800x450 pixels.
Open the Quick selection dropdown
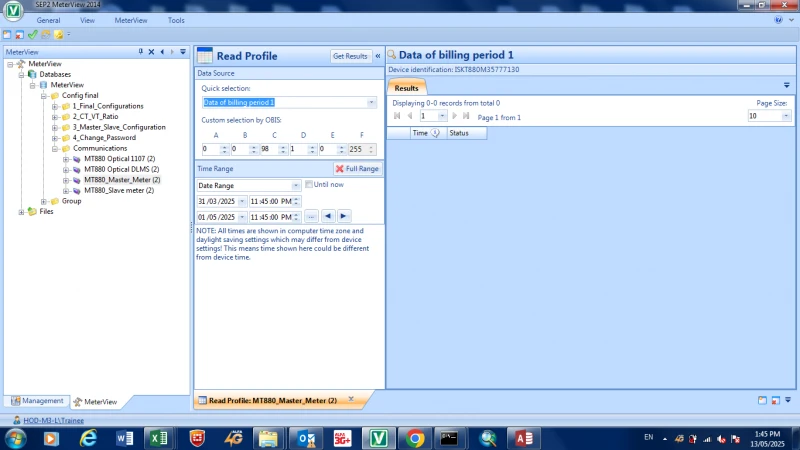pyautogui.click(x=371, y=103)
